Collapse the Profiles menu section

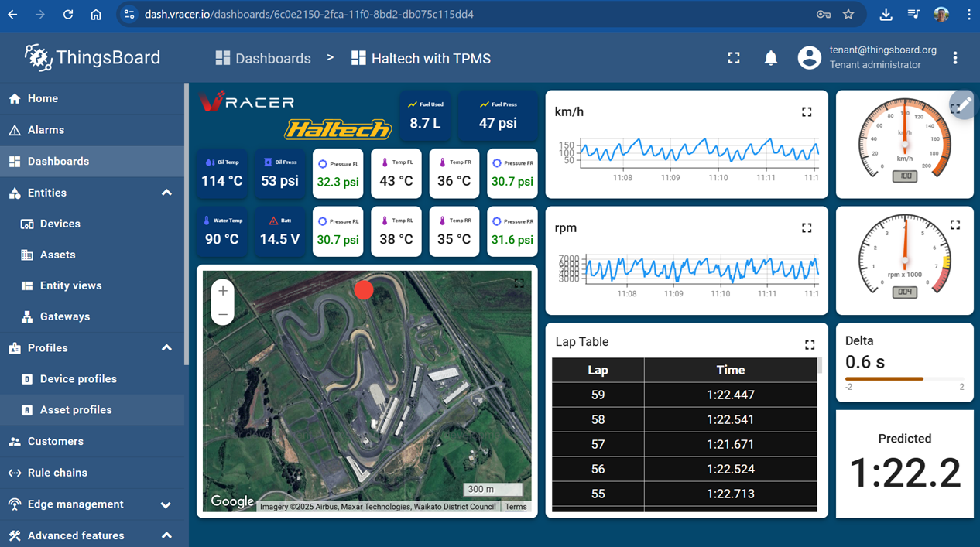[166, 348]
